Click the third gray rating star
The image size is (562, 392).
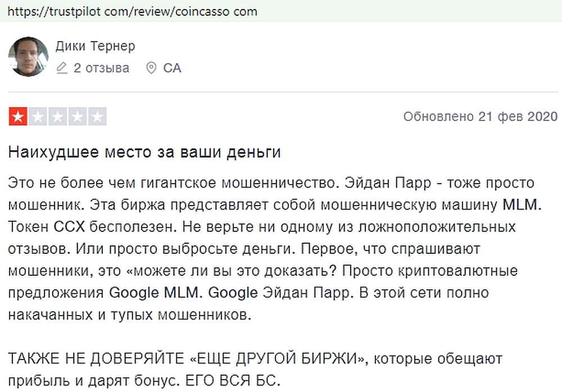(57, 117)
